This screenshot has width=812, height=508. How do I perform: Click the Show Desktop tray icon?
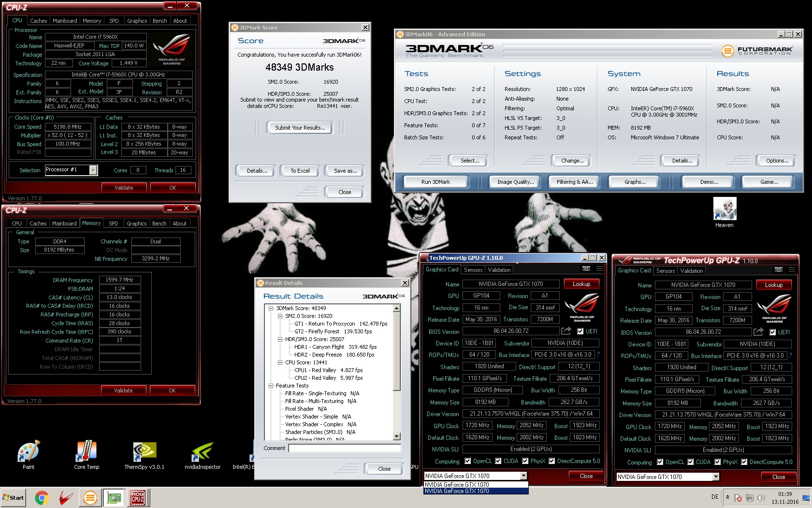(x=806, y=498)
